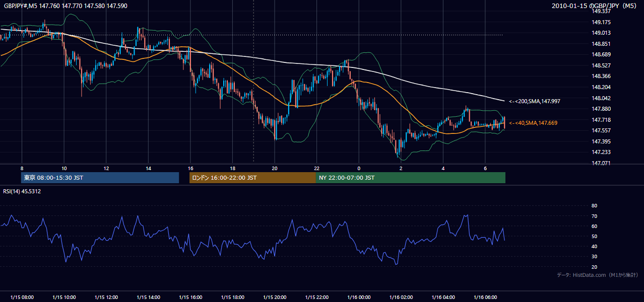Click hour tick 22 under the price chart
644x302 pixels.
[317, 168]
